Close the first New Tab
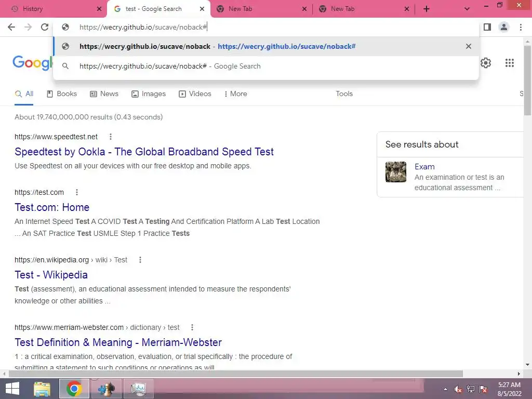This screenshot has height=399, width=532. pyautogui.click(x=304, y=9)
